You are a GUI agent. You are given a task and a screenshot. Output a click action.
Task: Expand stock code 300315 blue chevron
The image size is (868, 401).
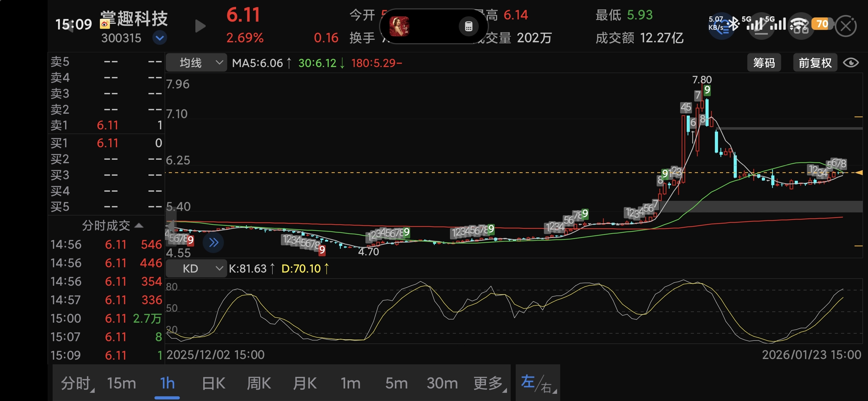click(x=160, y=38)
